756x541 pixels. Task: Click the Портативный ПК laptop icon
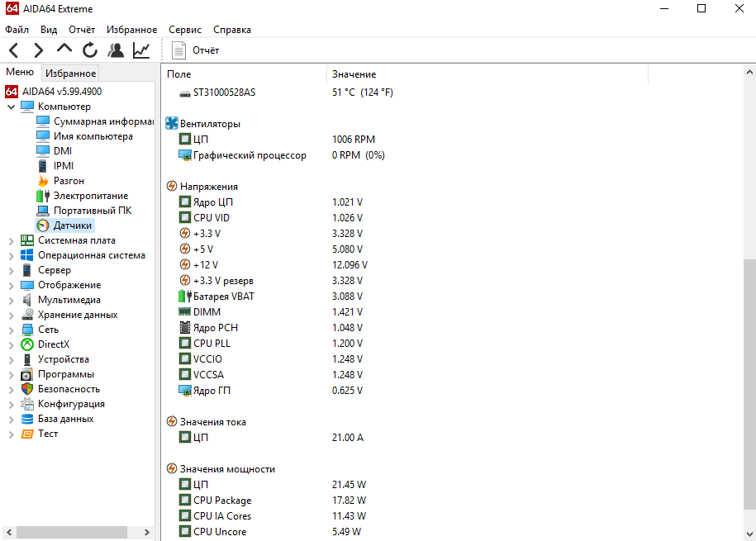tap(43, 211)
